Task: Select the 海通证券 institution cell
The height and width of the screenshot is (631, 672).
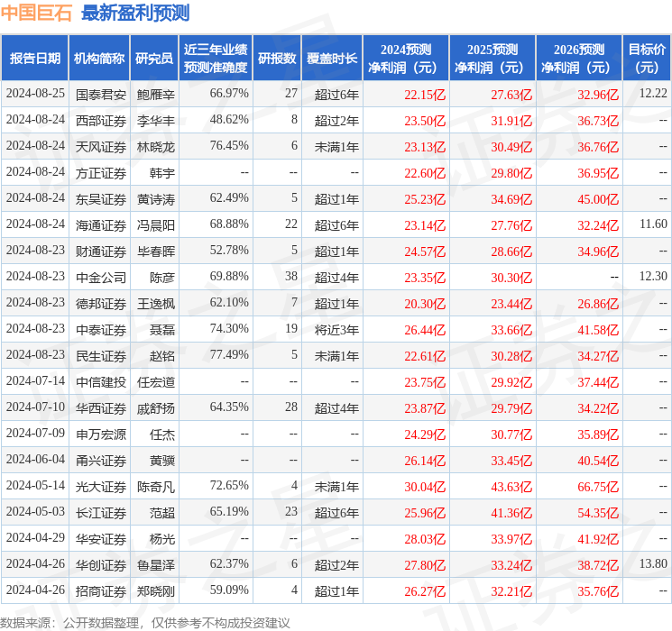Action: pos(101,224)
